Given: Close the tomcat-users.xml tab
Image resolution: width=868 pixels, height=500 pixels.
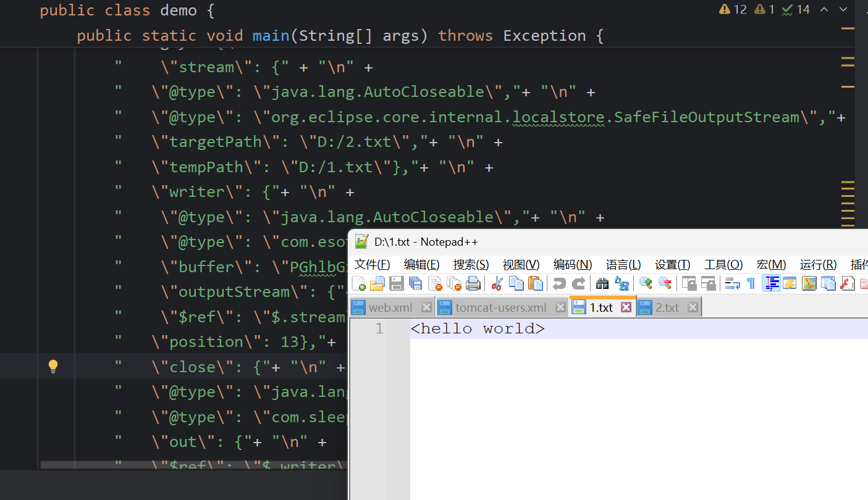Looking at the screenshot, I should click(x=560, y=307).
